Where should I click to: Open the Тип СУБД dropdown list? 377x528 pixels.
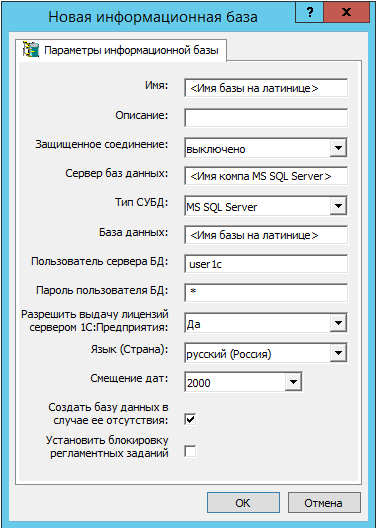point(338,205)
